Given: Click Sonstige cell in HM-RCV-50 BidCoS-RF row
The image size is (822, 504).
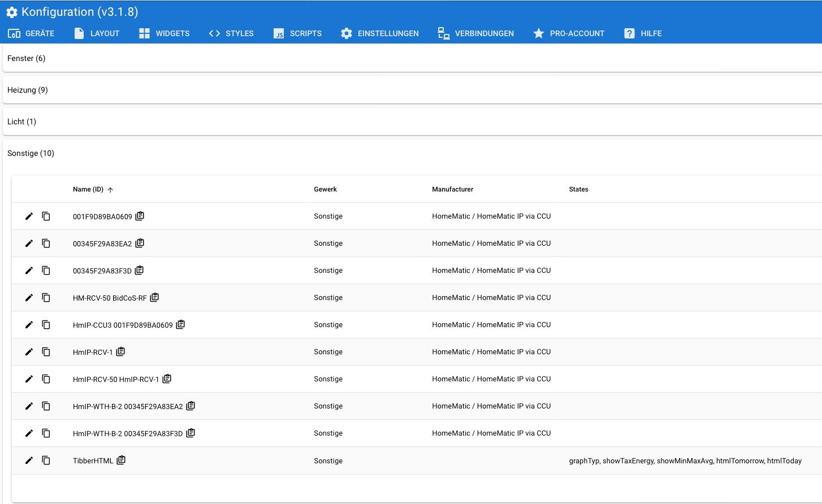Looking at the screenshot, I should [328, 298].
